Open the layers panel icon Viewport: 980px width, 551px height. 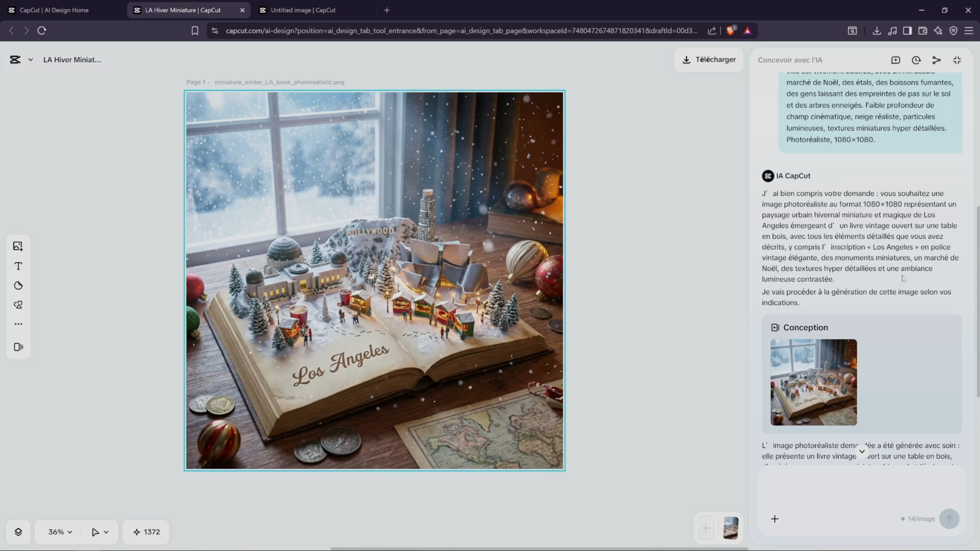[x=18, y=532]
